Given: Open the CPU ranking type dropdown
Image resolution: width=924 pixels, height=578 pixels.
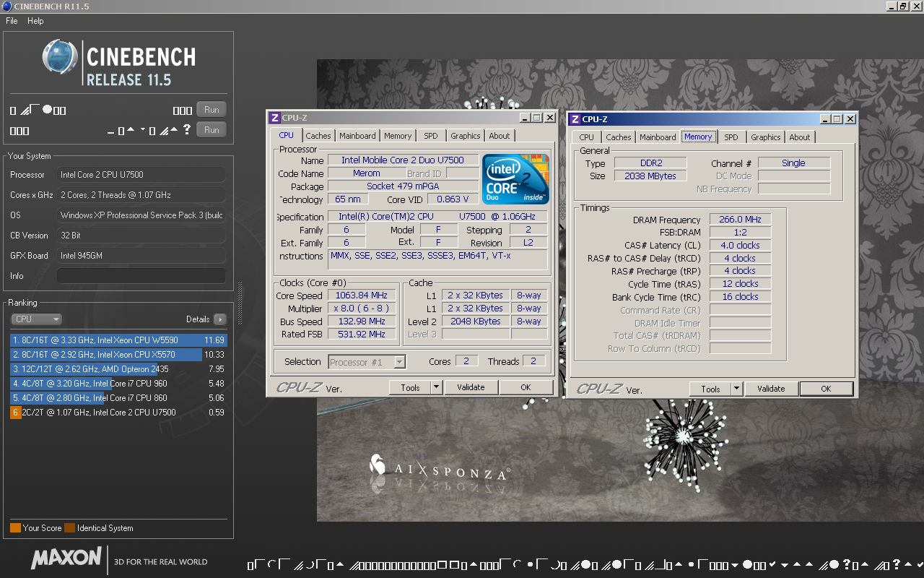Looking at the screenshot, I should click(36, 319).
